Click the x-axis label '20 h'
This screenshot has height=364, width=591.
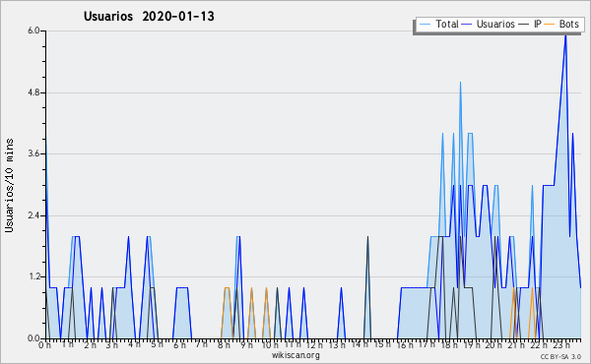[x=493, y=345]
